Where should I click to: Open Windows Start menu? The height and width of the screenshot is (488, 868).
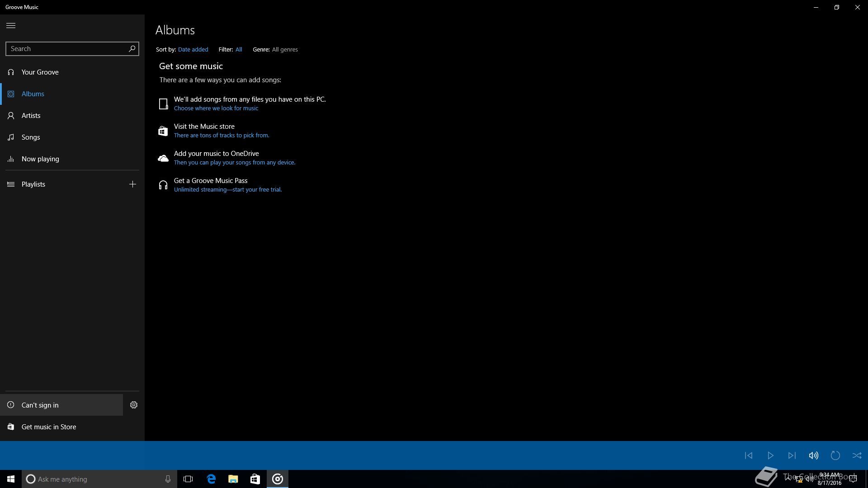(11, 479)
